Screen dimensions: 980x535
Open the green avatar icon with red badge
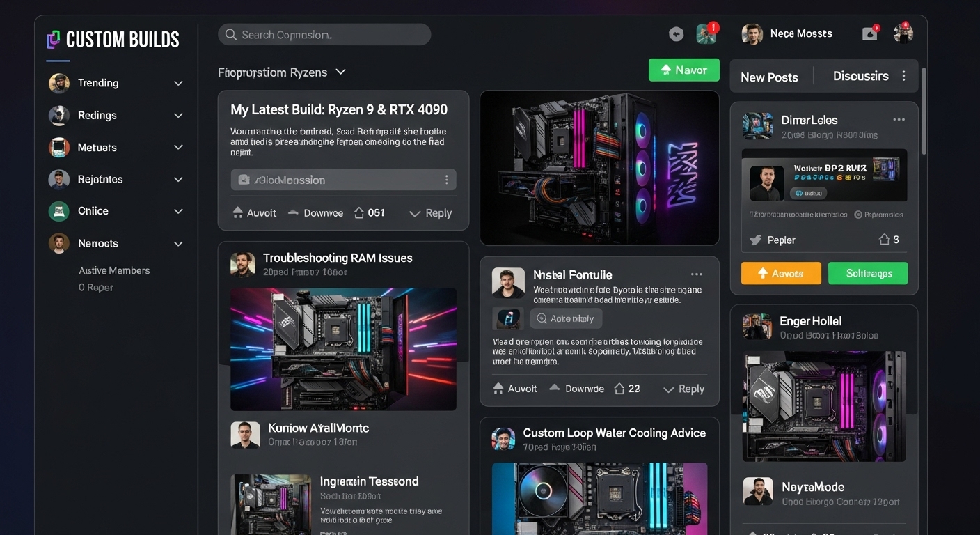(706, 33)
